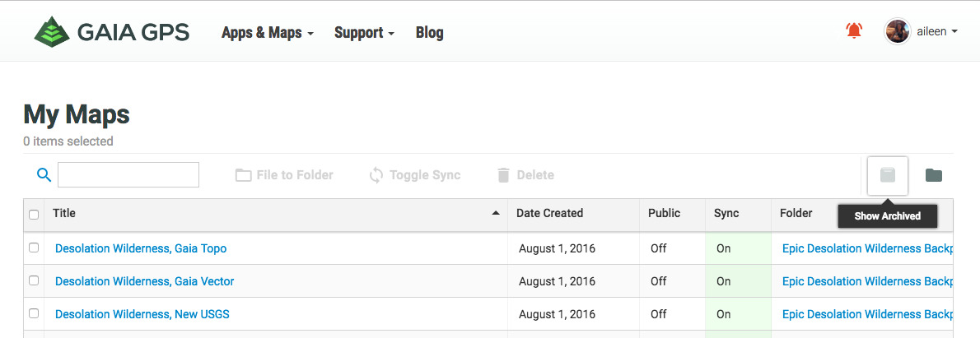Click the Toggle Sync arrows icon
This screenshot has width=980, height=338.
click(x=376, y=175)
